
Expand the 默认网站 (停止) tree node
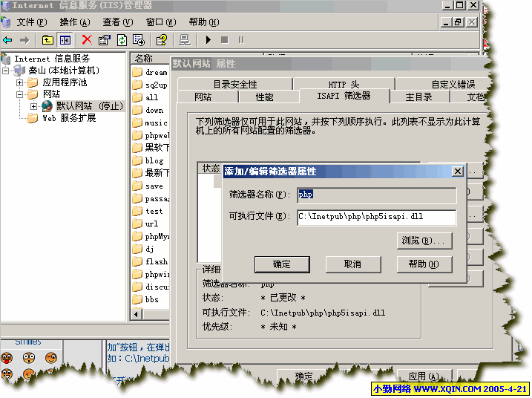33,106
